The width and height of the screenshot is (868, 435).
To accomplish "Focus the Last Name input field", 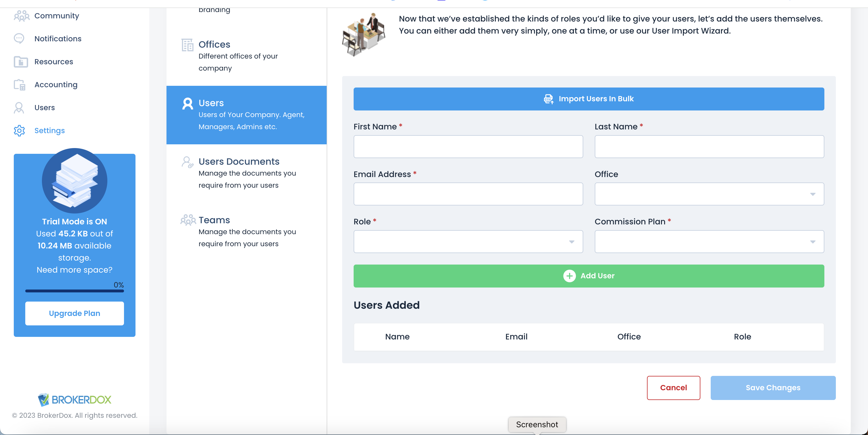I will (x=709, y=147).
